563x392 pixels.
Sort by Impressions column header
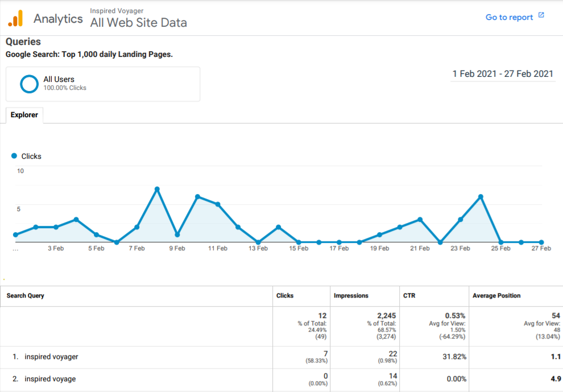pyautogui.click(x=351, y=295)
